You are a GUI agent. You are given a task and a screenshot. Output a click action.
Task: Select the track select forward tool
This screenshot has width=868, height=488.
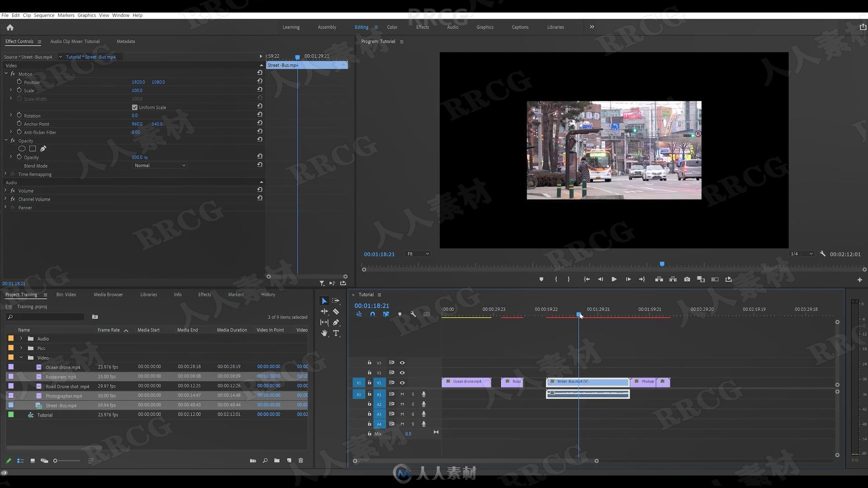[x=335, y=300]
